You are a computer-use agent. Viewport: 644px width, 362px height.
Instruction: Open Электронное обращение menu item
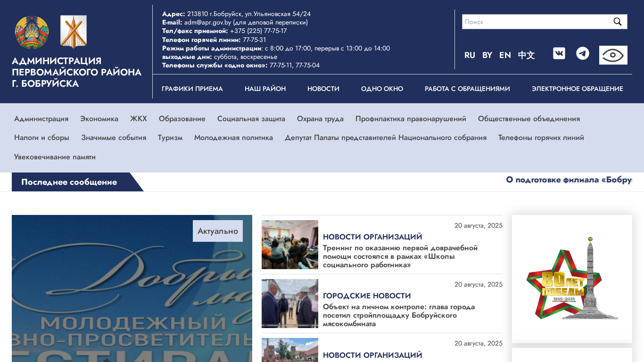click(x=578, y=89)
